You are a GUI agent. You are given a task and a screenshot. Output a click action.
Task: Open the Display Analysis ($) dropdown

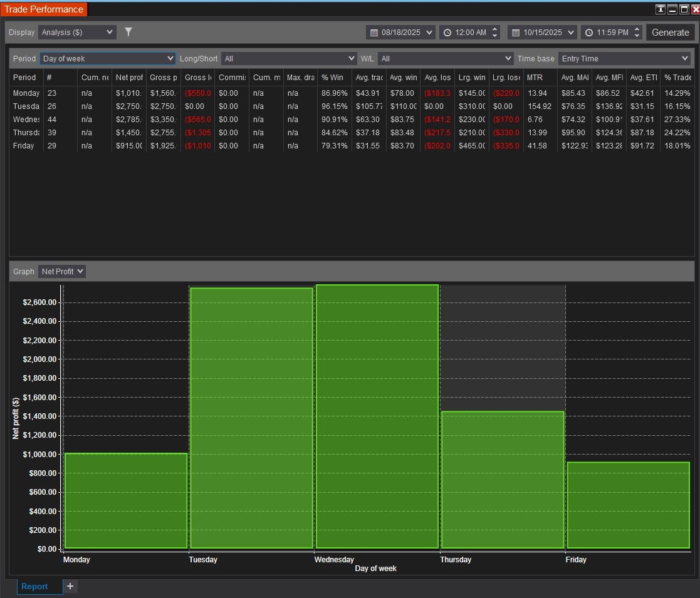(x=77, y=32)
